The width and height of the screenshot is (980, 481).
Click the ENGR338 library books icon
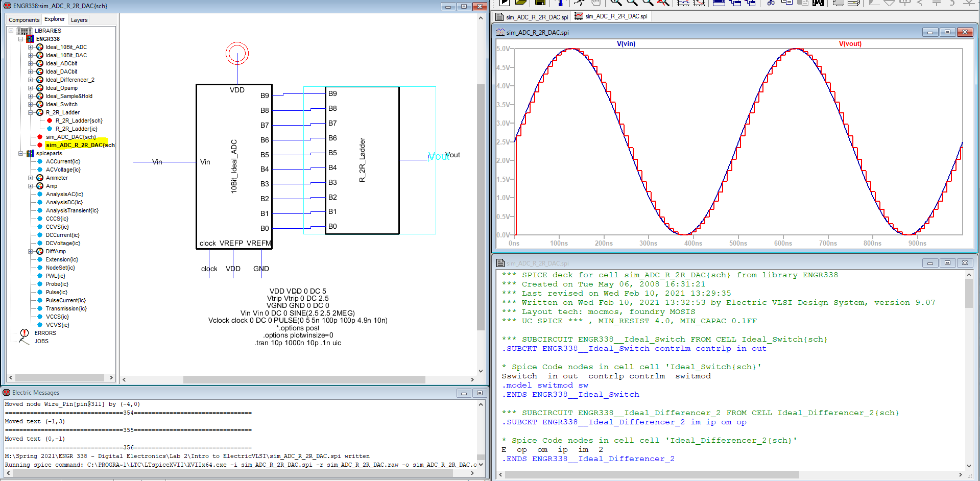[30, 39]
